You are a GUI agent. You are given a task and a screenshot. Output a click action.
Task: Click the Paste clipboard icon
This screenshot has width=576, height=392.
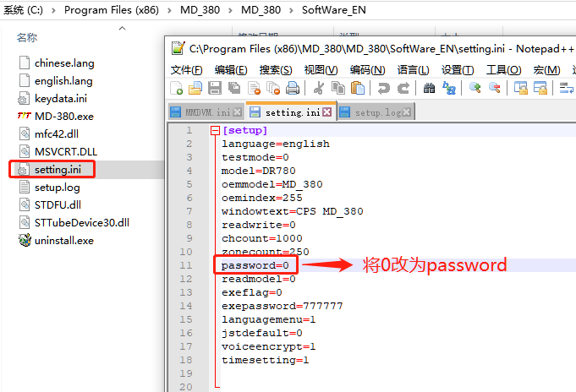point(357,88)
